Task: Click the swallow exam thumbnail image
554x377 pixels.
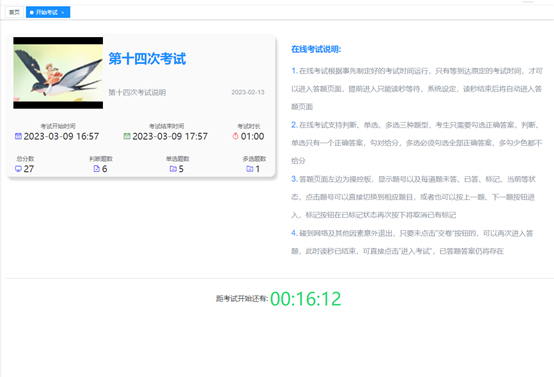Action: tap(58, 73)
